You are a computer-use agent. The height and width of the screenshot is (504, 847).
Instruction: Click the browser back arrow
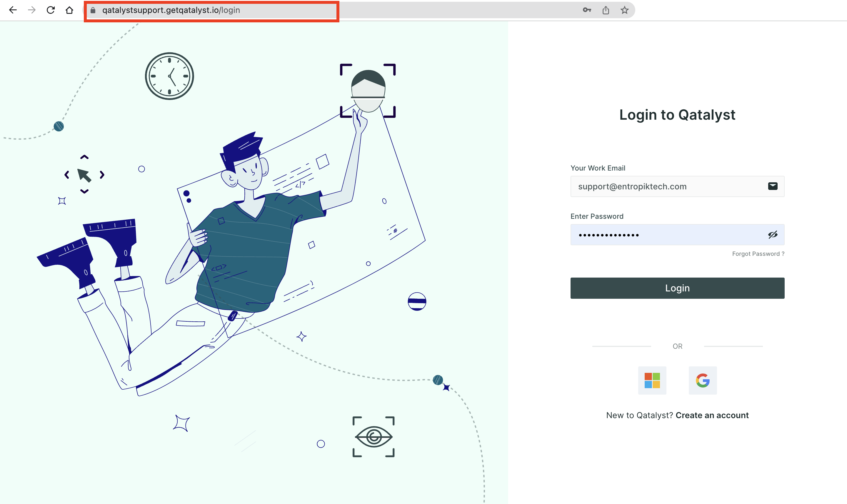coord(13,10)
